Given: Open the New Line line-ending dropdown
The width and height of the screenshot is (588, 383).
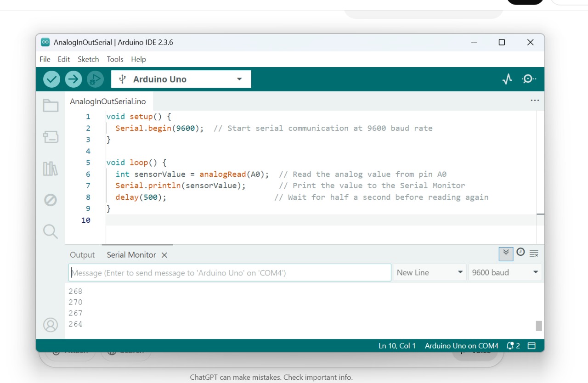Looking at the screenshot, I should 430,272.
